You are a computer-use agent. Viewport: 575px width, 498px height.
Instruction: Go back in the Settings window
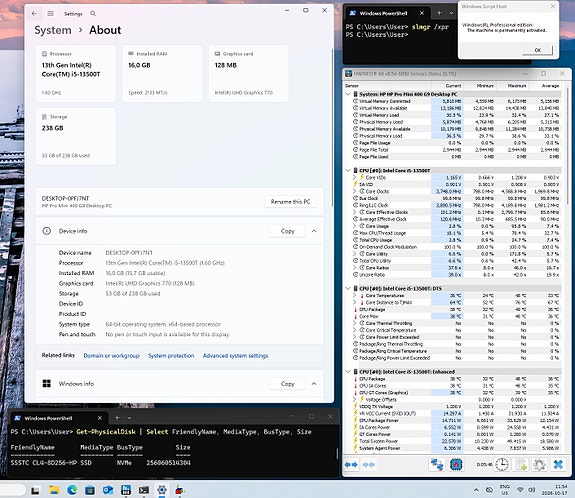[34, 14]
